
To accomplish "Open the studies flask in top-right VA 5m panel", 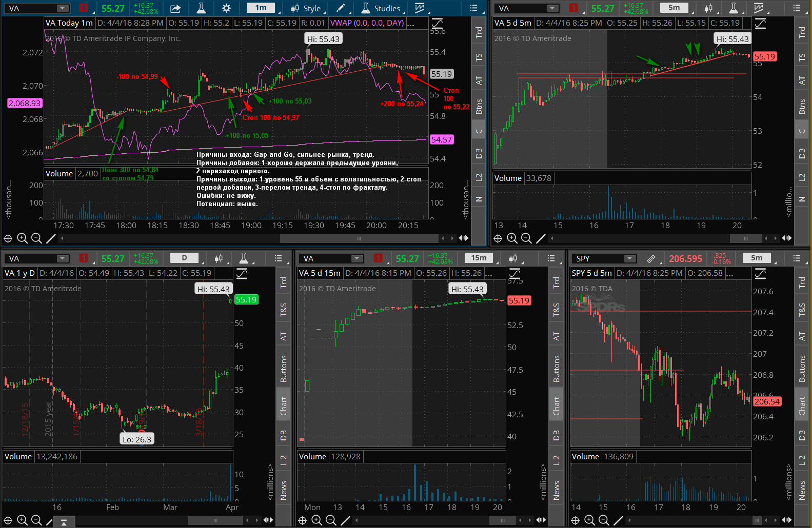I will coord(734,8).
